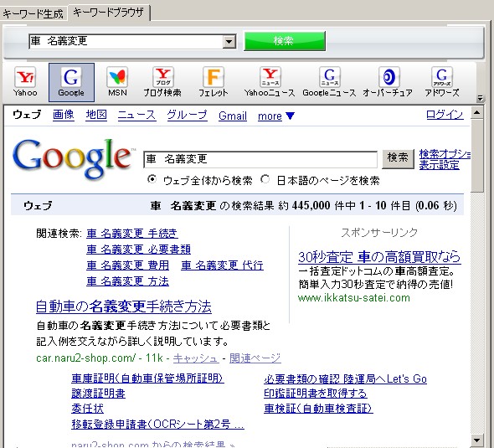This screenshot has height=448, width=494.
Task: Click the gray Google 検索 button
Action: (398, 159)
